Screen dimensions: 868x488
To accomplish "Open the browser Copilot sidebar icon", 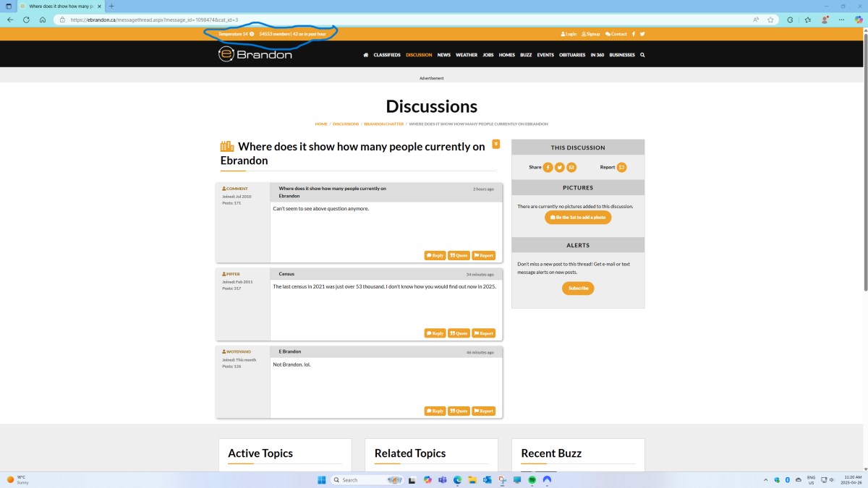I will click(x=859, y=20).
